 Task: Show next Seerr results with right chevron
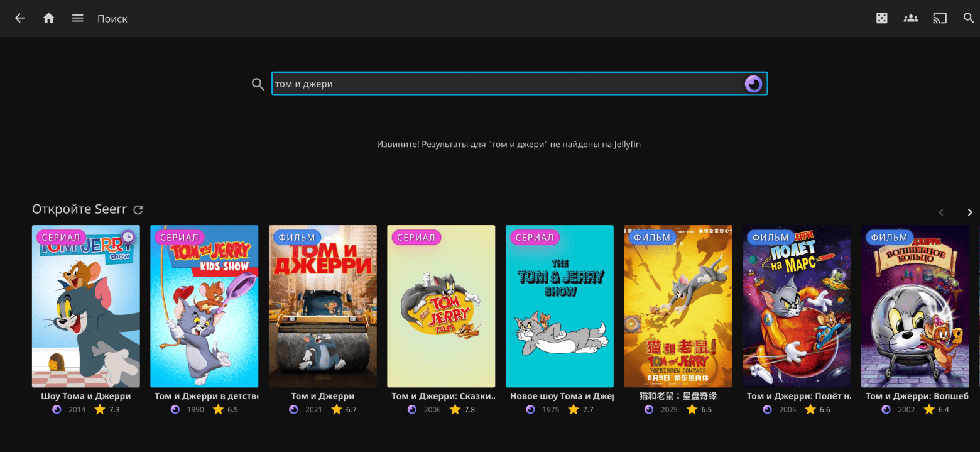click(970, 212)
